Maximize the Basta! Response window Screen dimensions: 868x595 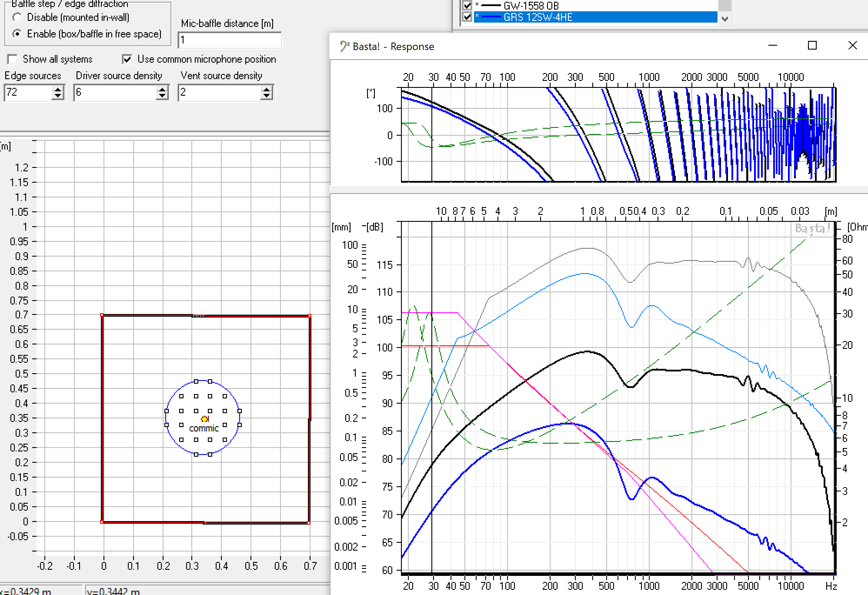(812, 46)
